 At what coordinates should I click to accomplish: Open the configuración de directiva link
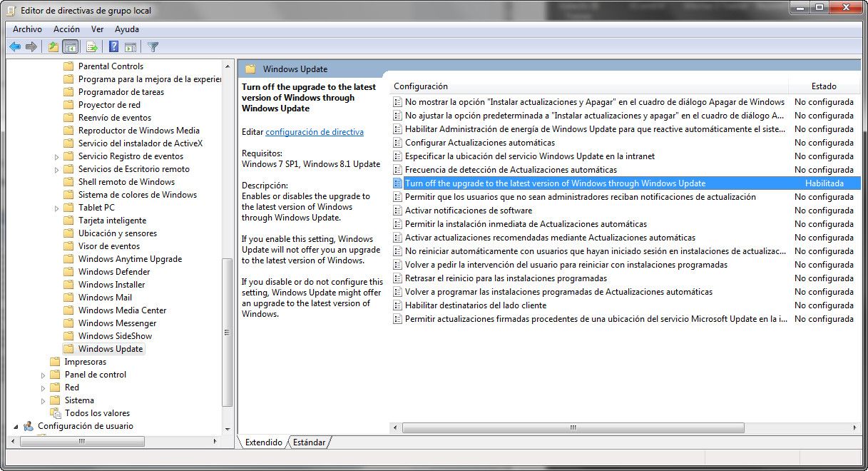pos(315,132)
